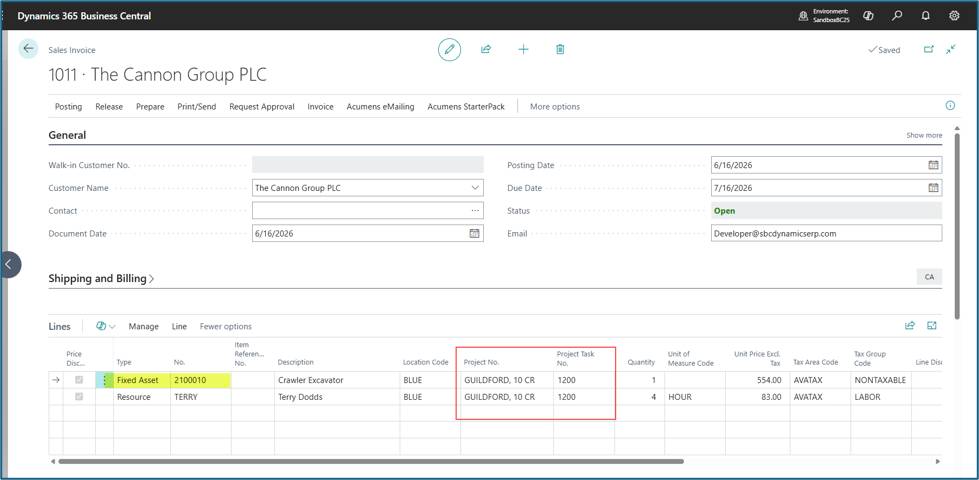
Task: Open the Posting Date calendar picker
Action: click(933, 165)
